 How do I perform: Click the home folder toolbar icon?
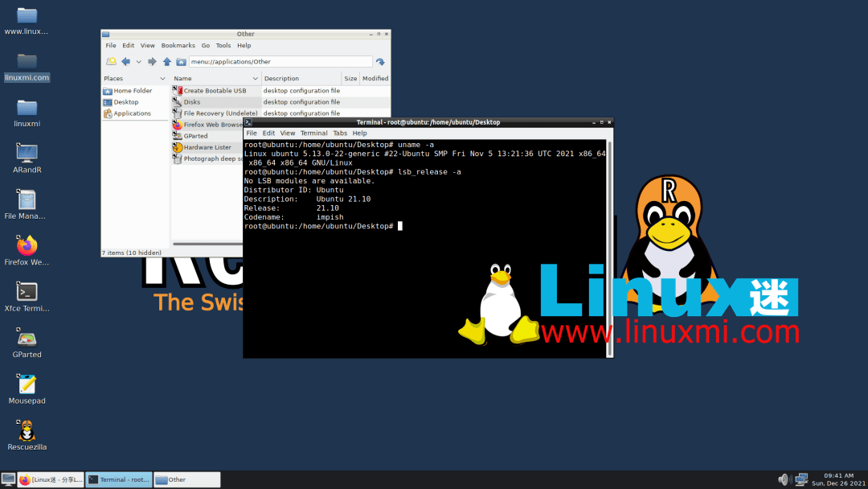pyautogui.click(x=182, y=62)
